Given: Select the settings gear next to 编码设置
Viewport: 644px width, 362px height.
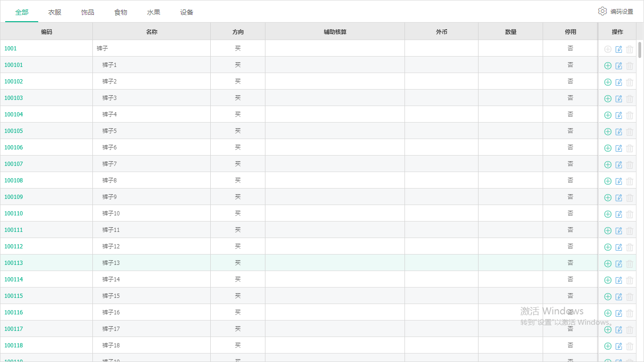Looking at the screenshot, I should point(602,11).
